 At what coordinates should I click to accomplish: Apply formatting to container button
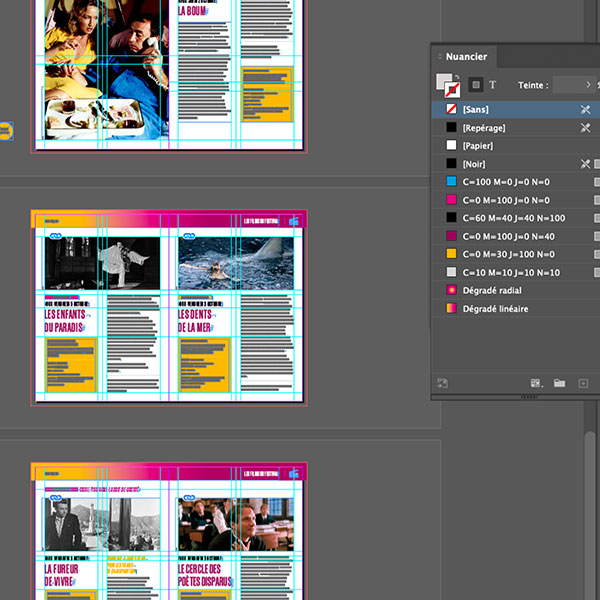(476, 85)
